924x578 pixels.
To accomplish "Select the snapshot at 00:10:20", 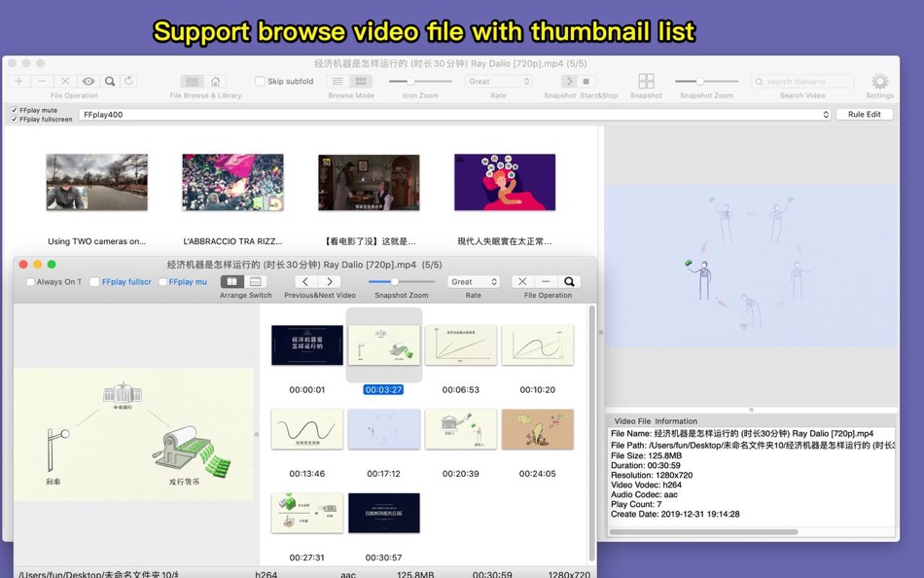I will click(538, 345).
